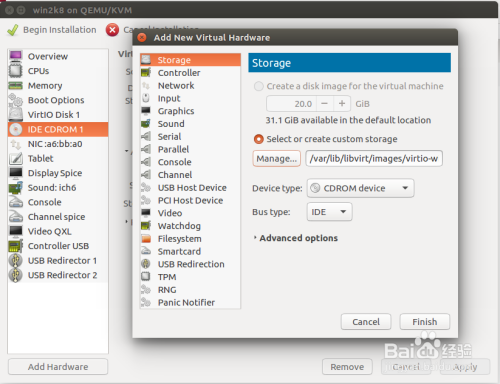Click the Graphics monitor icon
500x384 pixels.
coord(146,111)
